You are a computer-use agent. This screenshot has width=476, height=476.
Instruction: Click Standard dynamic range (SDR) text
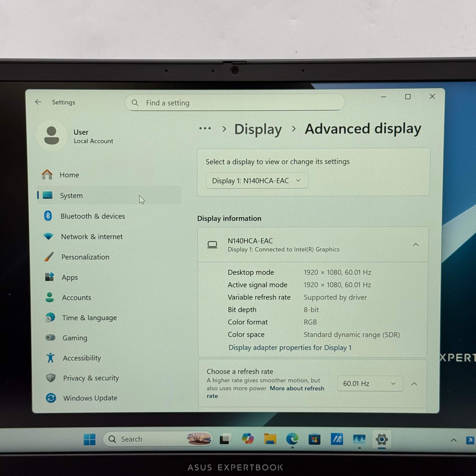[352, 335]
